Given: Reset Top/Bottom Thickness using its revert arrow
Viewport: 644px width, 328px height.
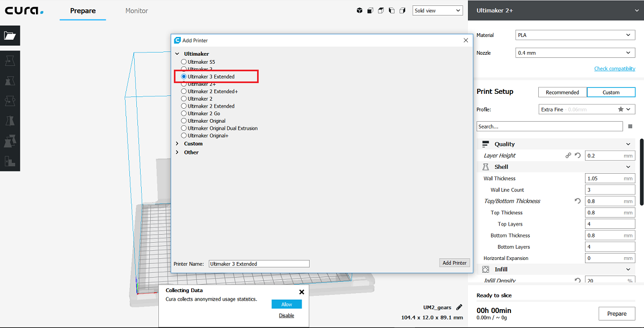Looking at the screenshot, I should click(578, 201).
